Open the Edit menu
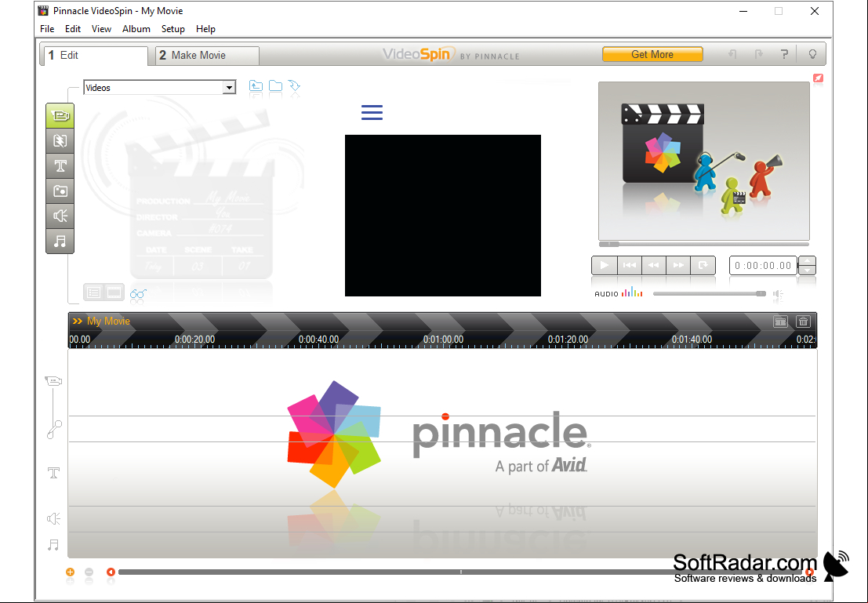The height and width of the screenshot is (603, 868). point(72,29)
